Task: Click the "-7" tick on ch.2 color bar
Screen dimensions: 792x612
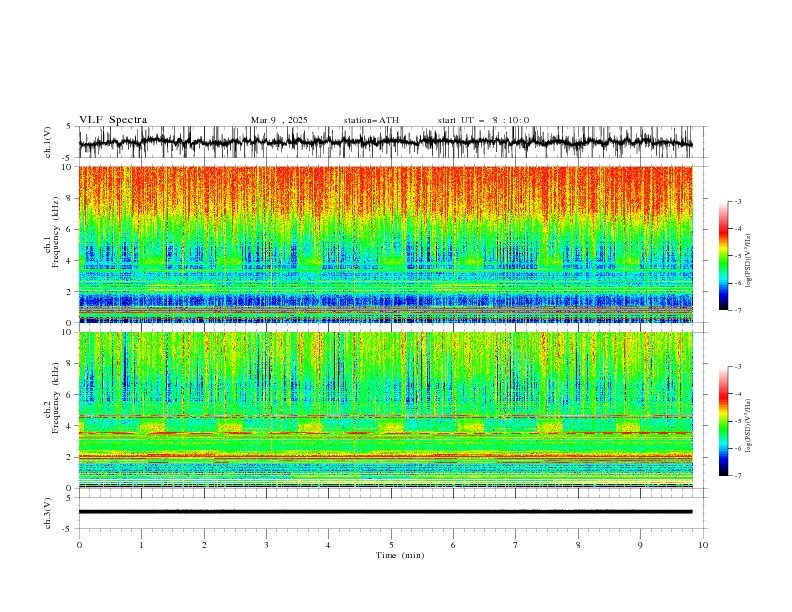Action: coord(737,476)
